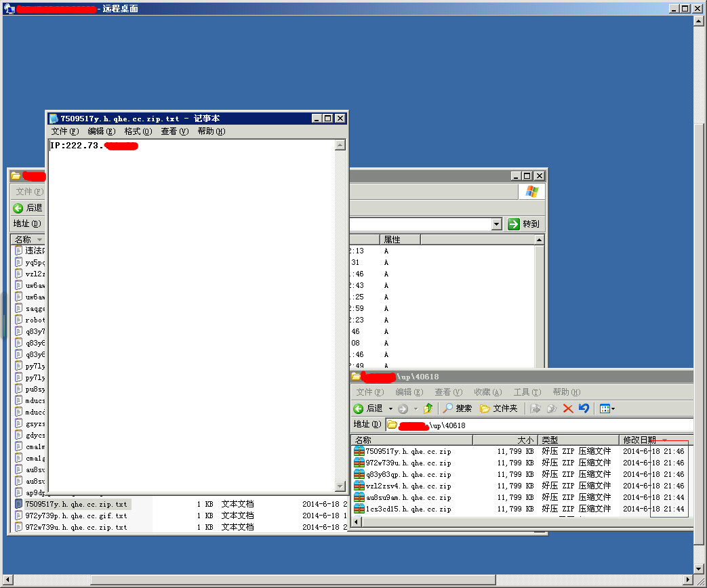The image size is (707, 588).
Task: Click the blue Undo arrow icon
Action: (584, 408)
